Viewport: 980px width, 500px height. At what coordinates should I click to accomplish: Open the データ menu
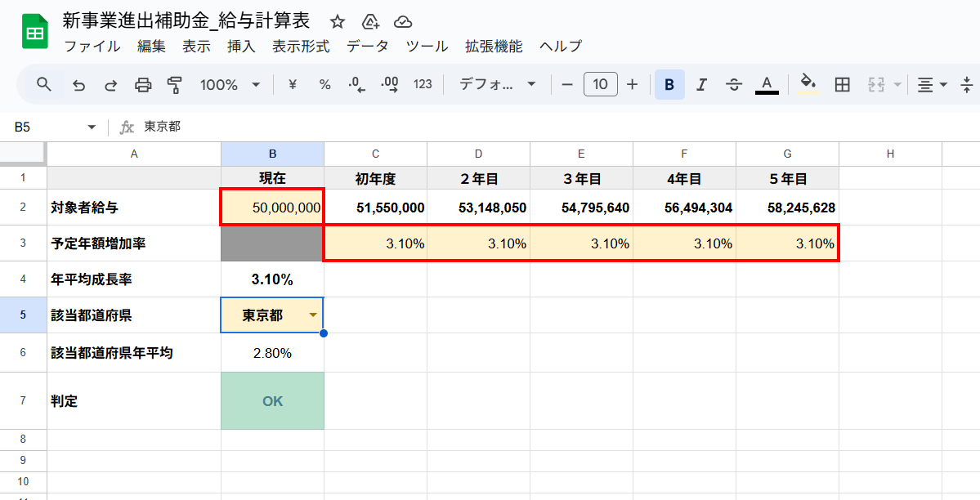click(367, 47)
